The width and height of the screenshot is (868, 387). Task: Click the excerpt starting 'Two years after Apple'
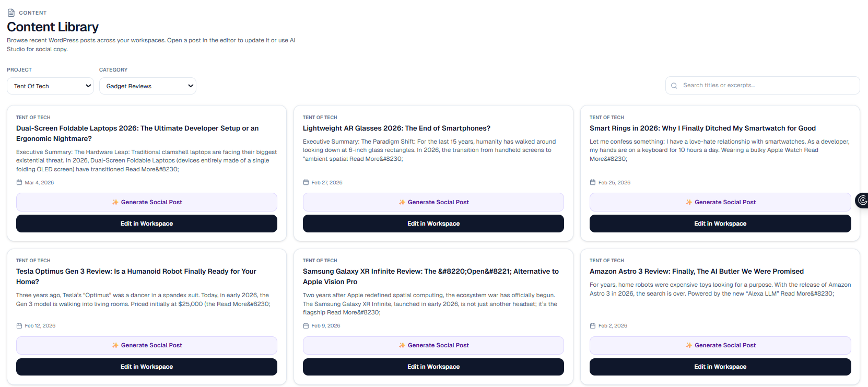point(430,303)
